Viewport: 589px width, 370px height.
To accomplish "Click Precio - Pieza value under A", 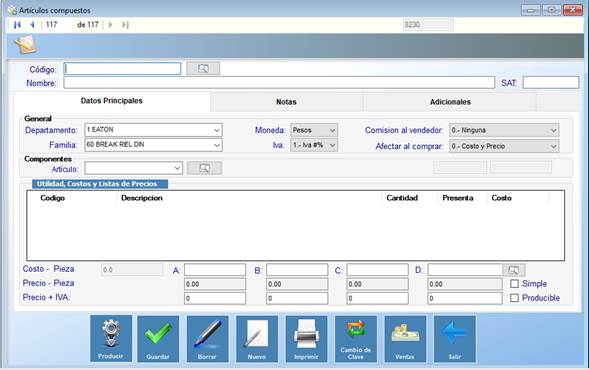I will click(x=215, y=284).
